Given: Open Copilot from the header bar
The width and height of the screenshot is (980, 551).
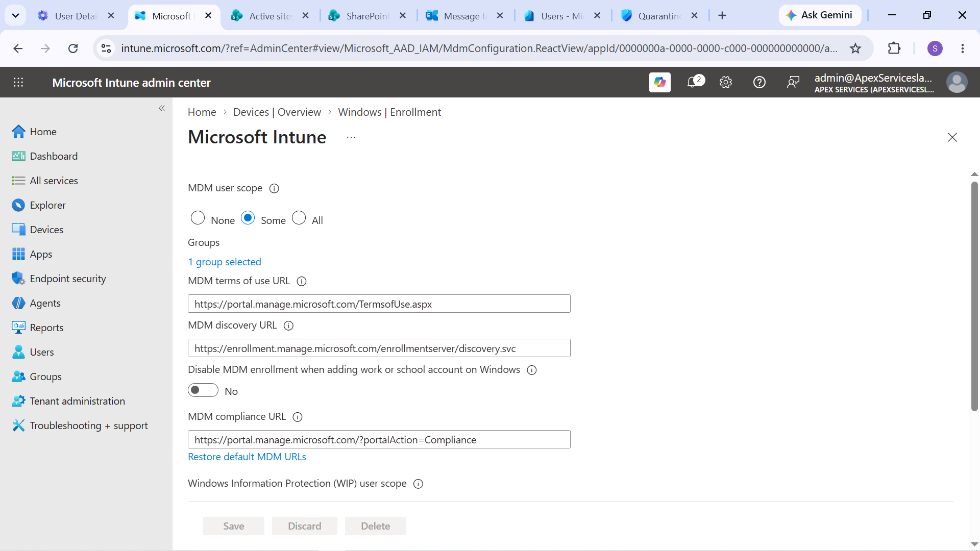Looking at the screenshot, I should pyautogui.click(x=659, y=82).
